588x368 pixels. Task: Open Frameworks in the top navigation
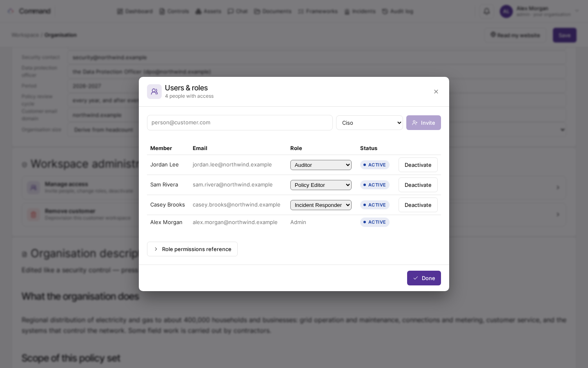(318, 11)
